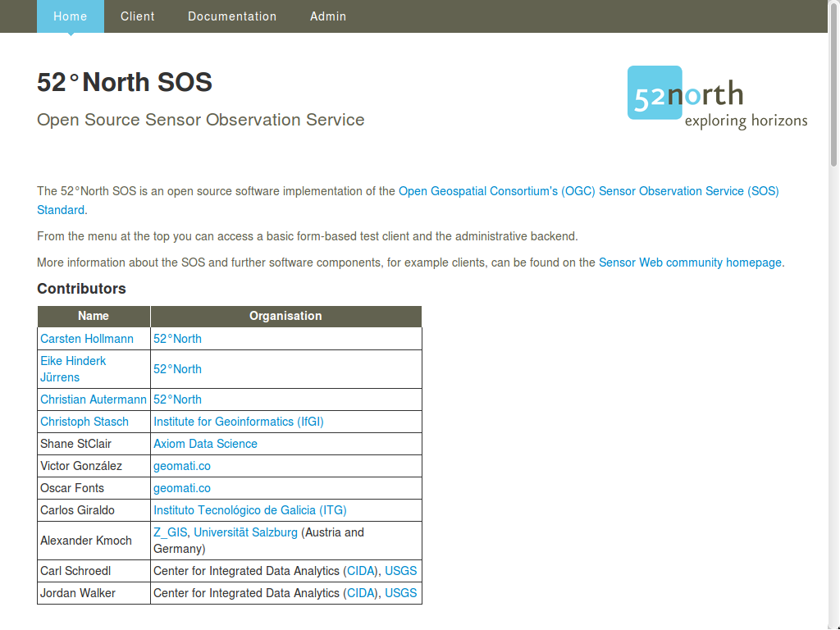This screenshot has width=840, height=630.
Task: Select 'Alexander Kmoch' name cell
Action: [94, 541]
